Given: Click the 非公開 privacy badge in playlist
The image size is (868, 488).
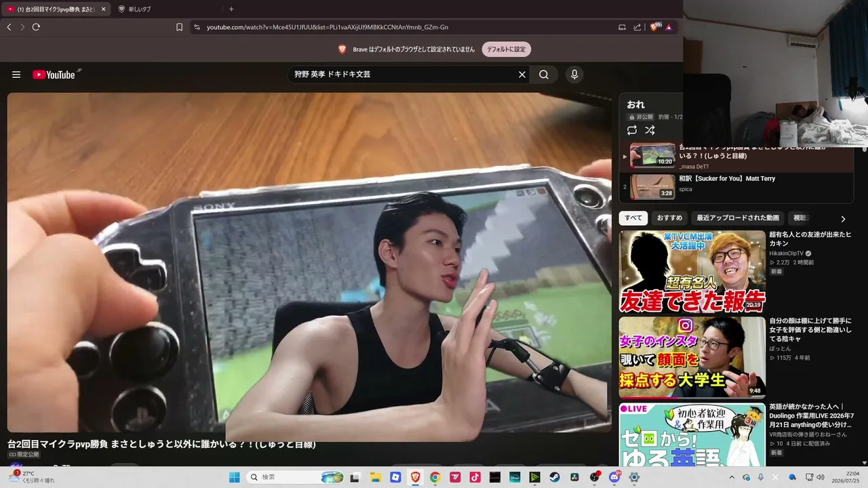Looking at the screenshot, I should (641, 117).
